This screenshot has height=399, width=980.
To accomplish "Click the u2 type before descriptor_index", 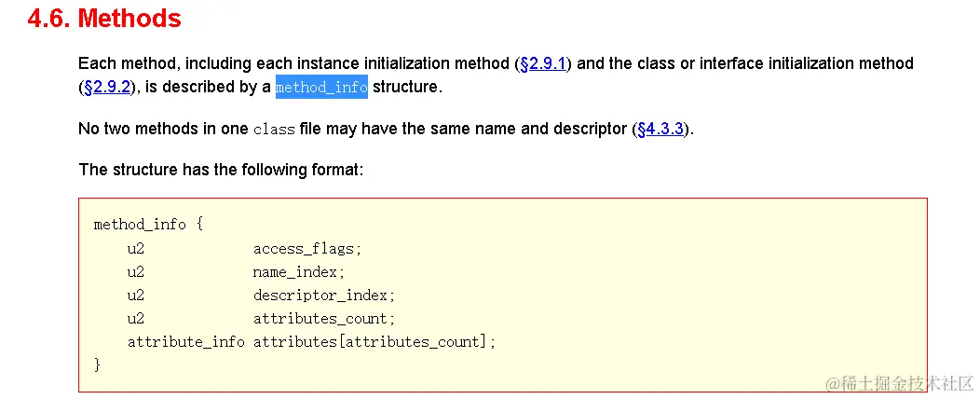I will (136, 296).
